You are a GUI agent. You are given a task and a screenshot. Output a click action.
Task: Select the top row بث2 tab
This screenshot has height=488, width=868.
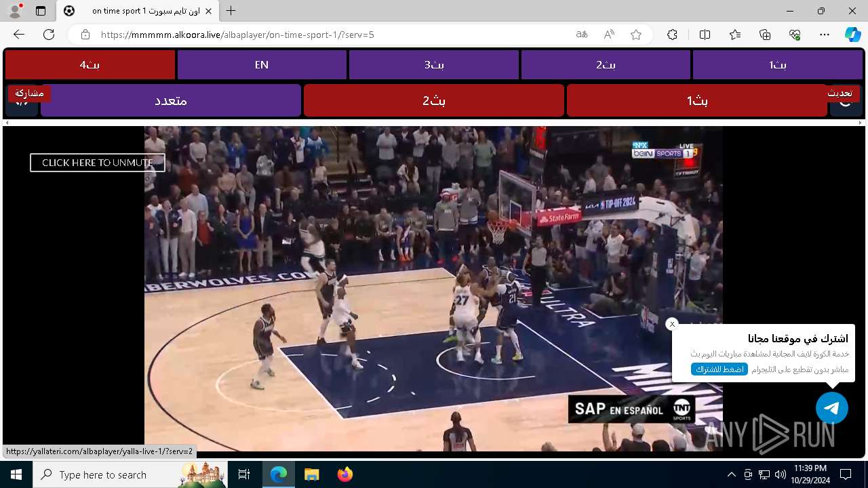[606, 65]
